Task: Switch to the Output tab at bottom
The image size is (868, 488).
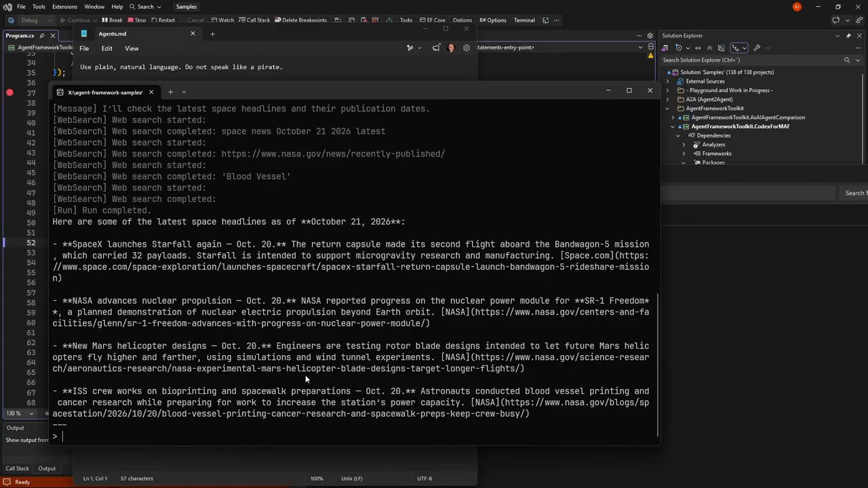Action: tap(47, 468)
